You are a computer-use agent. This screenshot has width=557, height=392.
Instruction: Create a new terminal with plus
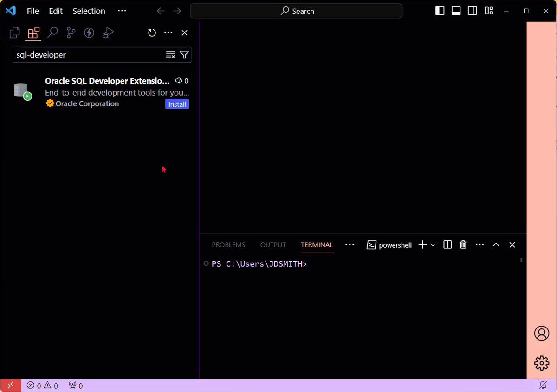(x=422, y=244)
